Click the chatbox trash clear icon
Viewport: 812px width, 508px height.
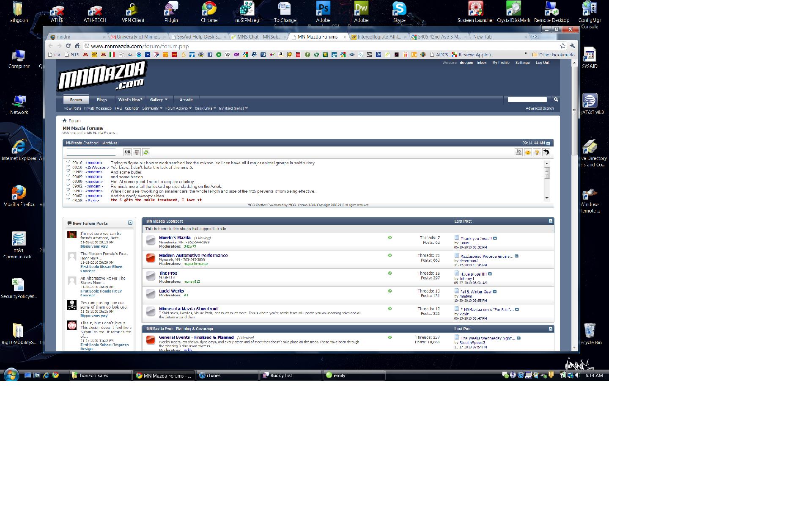click(x=137, y=152)
